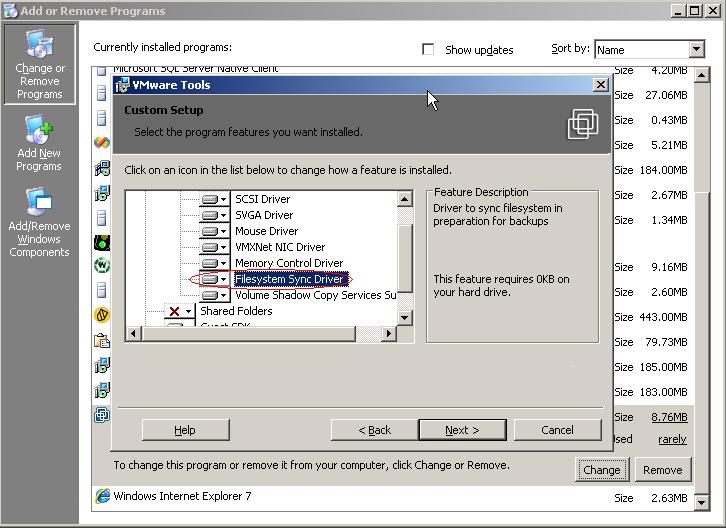
Task: Click feature list vertical scrollbar up arrow
Action: coord(404,199)
